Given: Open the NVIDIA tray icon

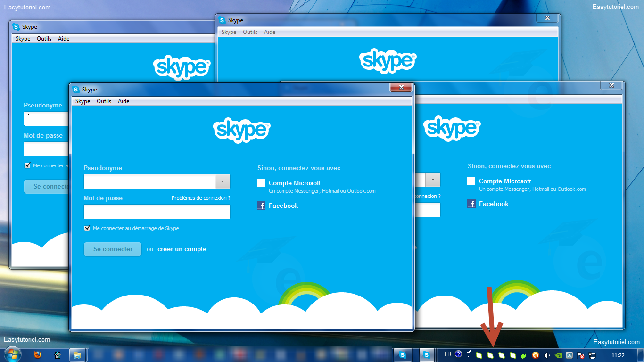Looking at the screenshot, I should [558, 355].
